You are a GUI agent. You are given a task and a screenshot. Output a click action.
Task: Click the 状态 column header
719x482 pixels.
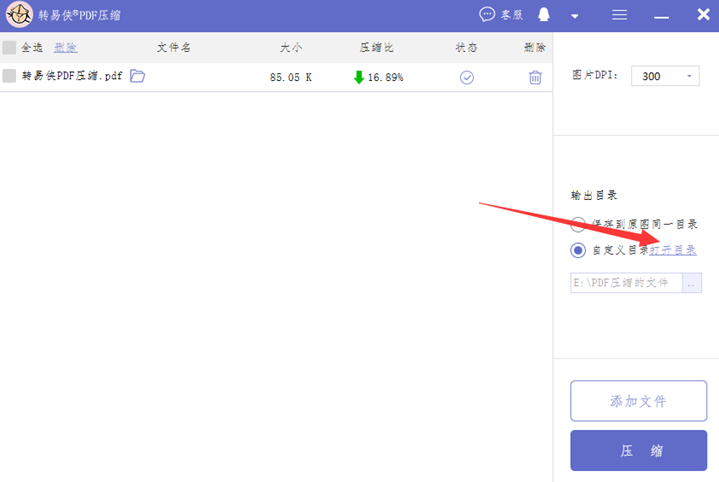tap(467, 47)
